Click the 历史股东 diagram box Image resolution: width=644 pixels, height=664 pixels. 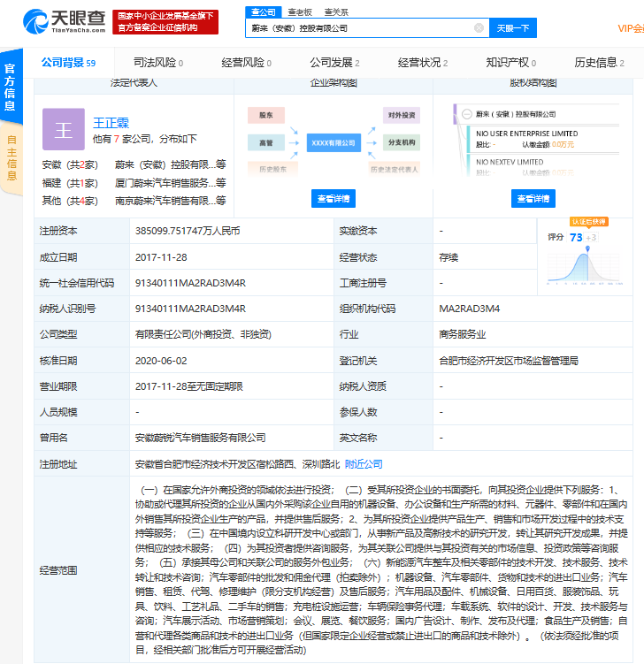pyautogui.click(x=272, y=169)
